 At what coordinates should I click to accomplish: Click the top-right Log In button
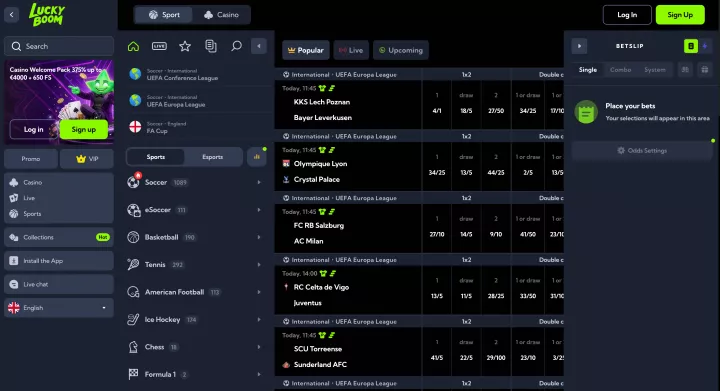click(x=627, y=15)
